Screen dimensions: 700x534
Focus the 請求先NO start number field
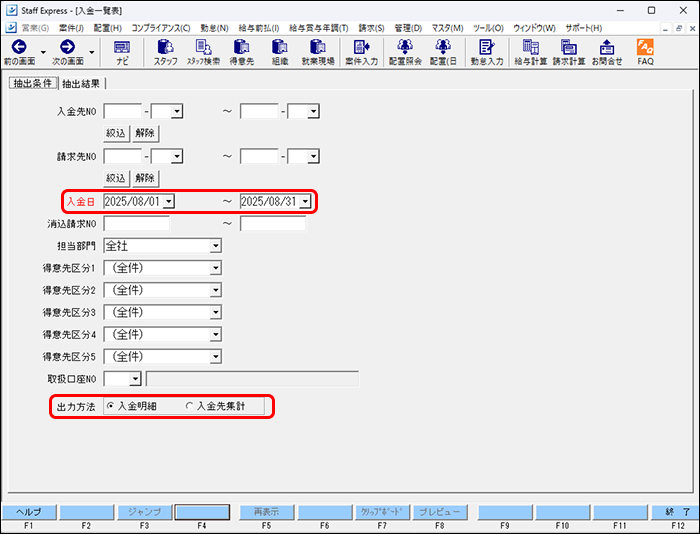[x=123, y=156]
